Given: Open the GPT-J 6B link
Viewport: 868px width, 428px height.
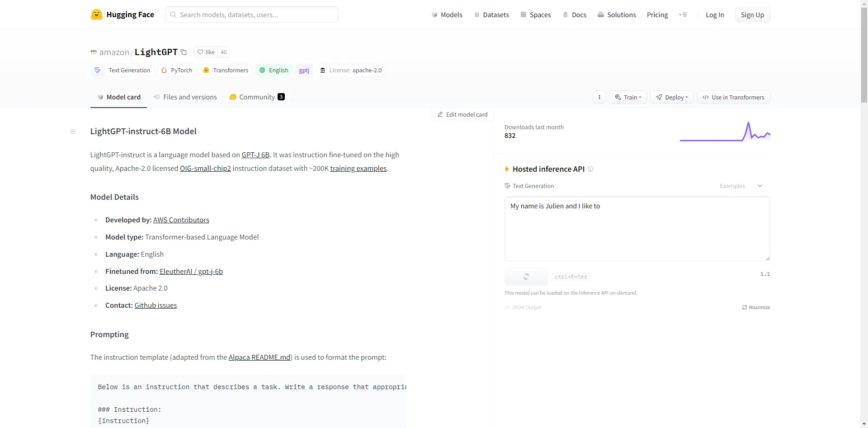Looking at the screenshot, I should tap(255, 155).
